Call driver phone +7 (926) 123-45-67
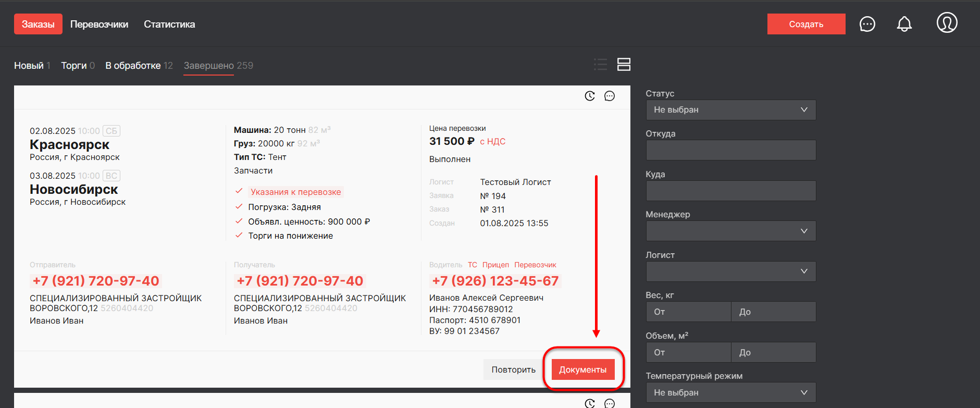Viewport: 980px width, 408px height. click(495, 281)
